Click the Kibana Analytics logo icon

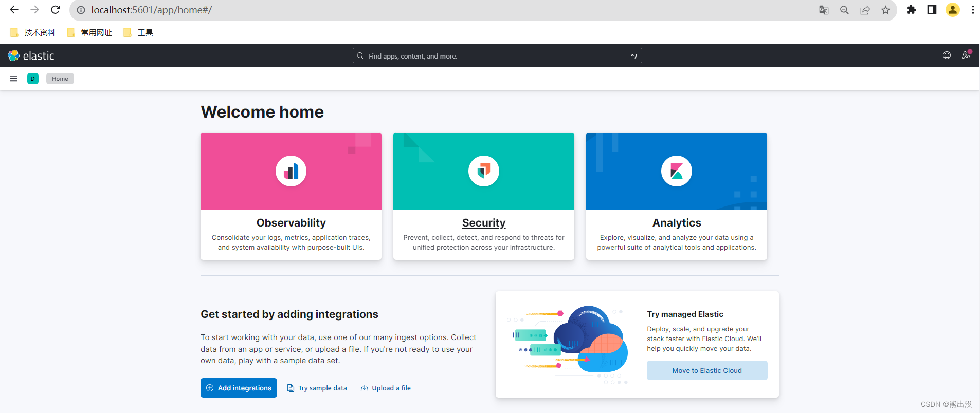tap(677, 171)
